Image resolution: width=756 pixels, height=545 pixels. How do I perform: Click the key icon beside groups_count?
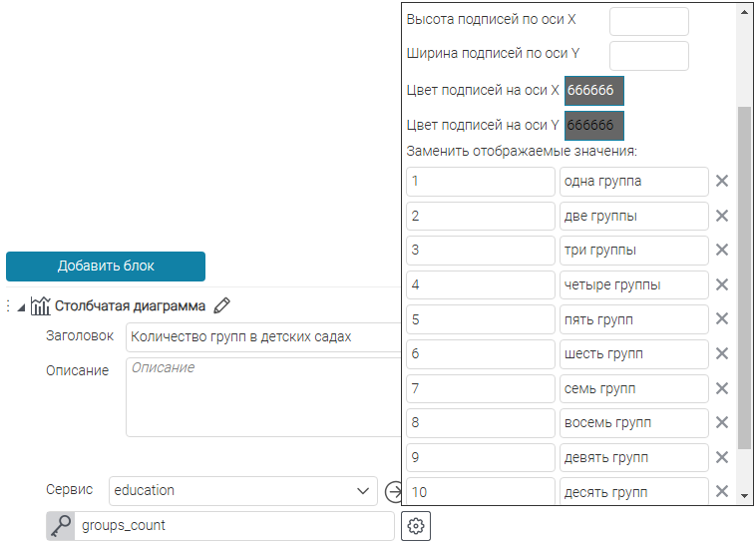pos(61,526)
